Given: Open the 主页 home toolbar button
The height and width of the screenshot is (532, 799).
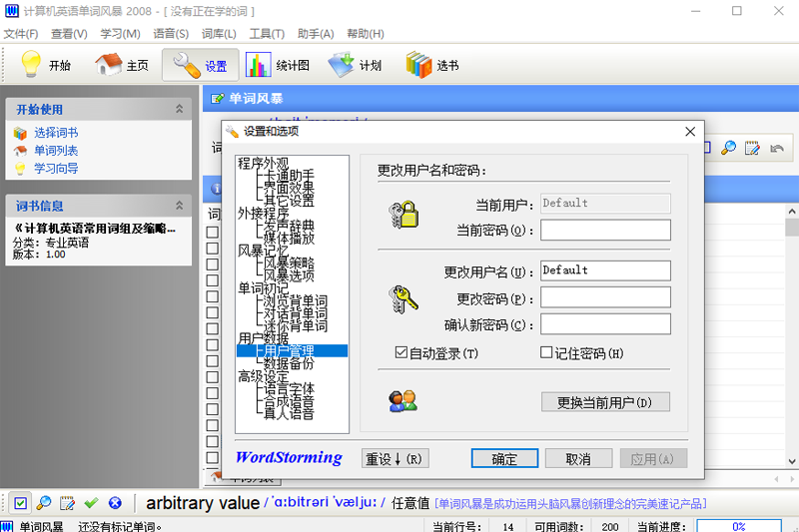Looking at the screenshot, I should (x=121, y=65).
